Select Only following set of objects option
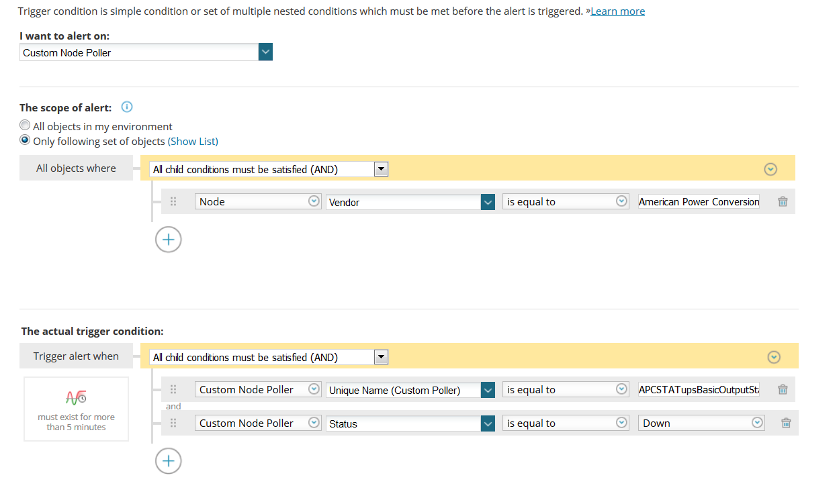 tap(26, 140)
